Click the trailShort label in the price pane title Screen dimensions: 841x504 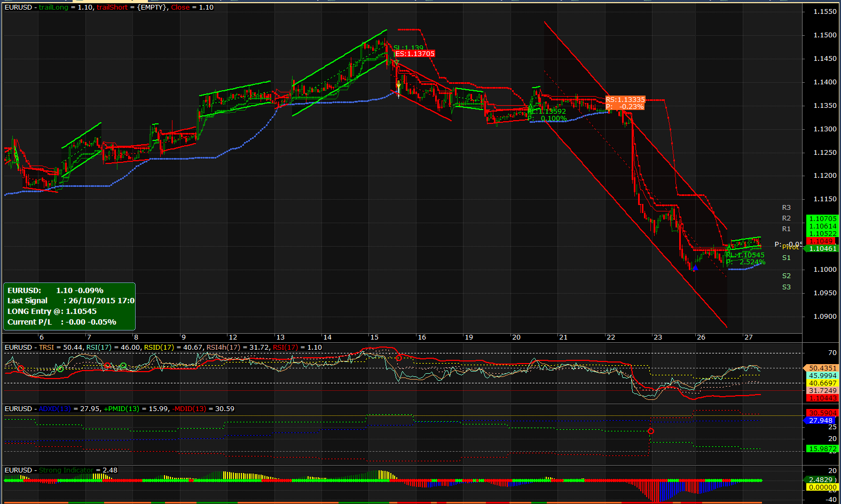tap(112, 7)
